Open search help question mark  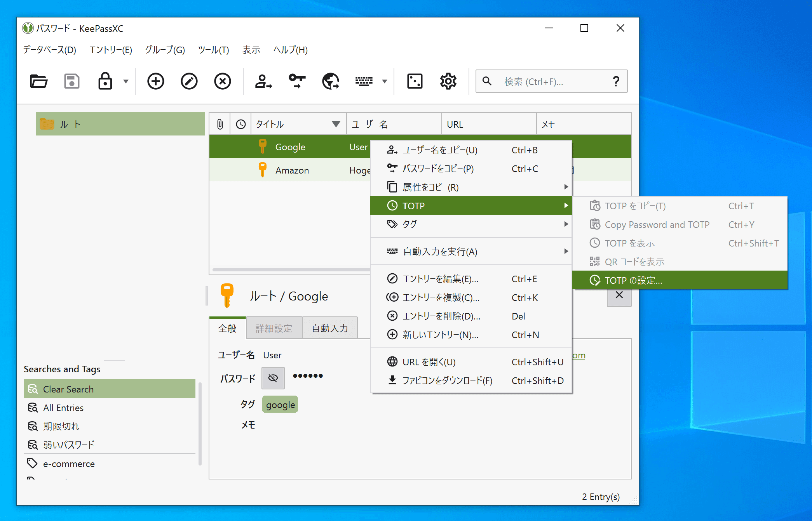point(616,82)
